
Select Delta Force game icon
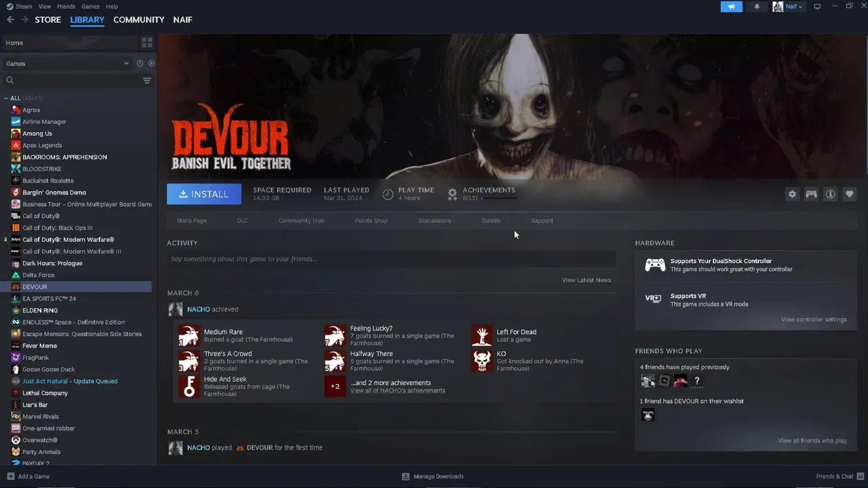[16, 275]
